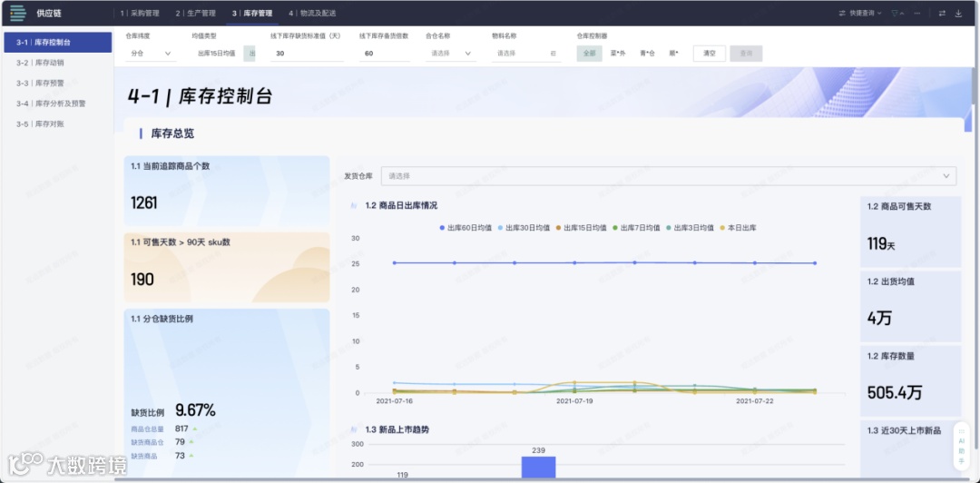Switch to 1 | 采购管理 tab

(140, 13)
